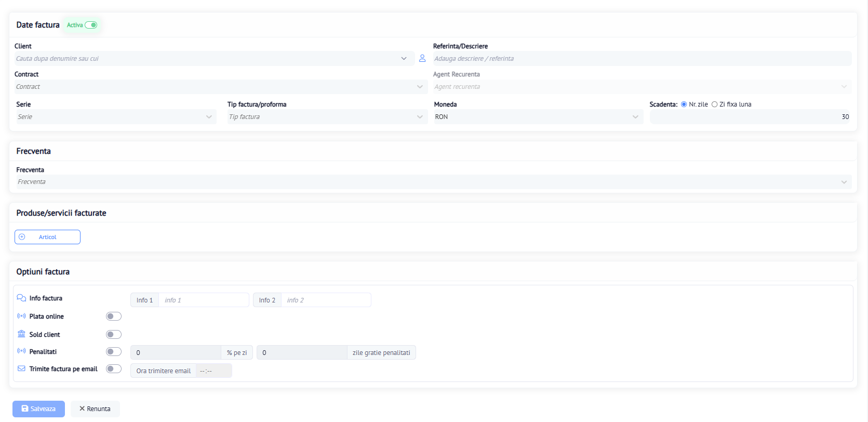Click the Sold client bank icon
Viewport: 868px width, 422px height.
click(21, 334)
